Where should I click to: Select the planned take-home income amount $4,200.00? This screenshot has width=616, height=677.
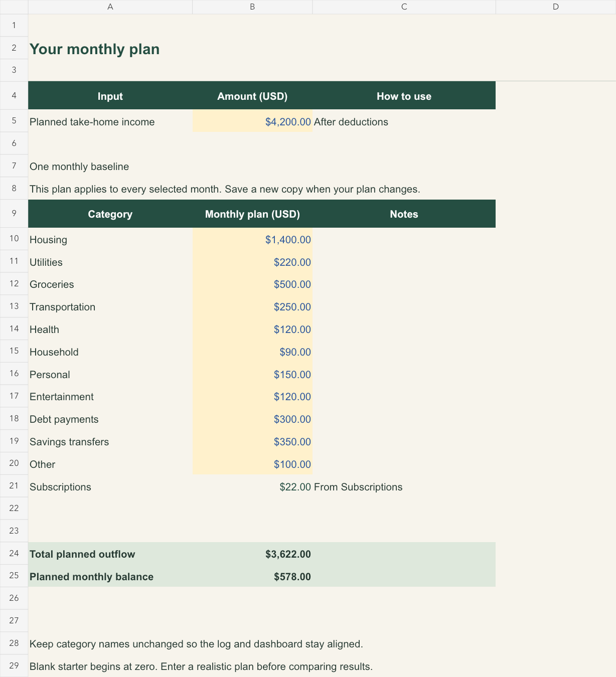[x=252, y=121]
